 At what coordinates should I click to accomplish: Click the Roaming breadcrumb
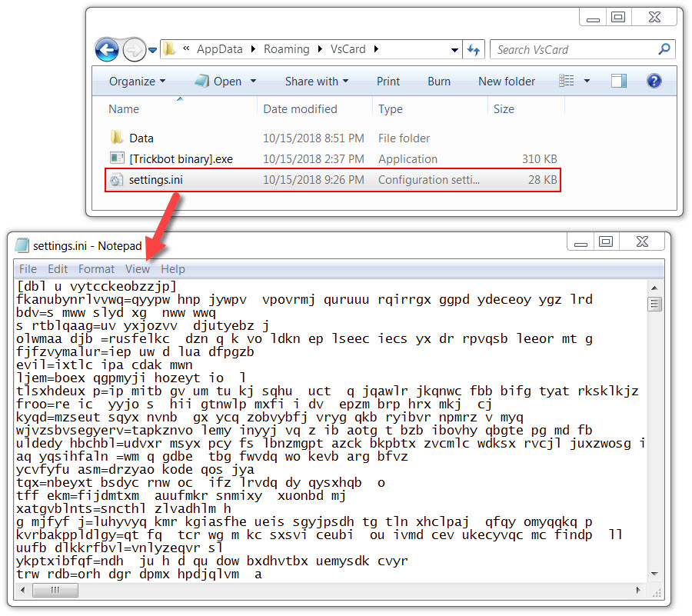click(x=287, y=49)
